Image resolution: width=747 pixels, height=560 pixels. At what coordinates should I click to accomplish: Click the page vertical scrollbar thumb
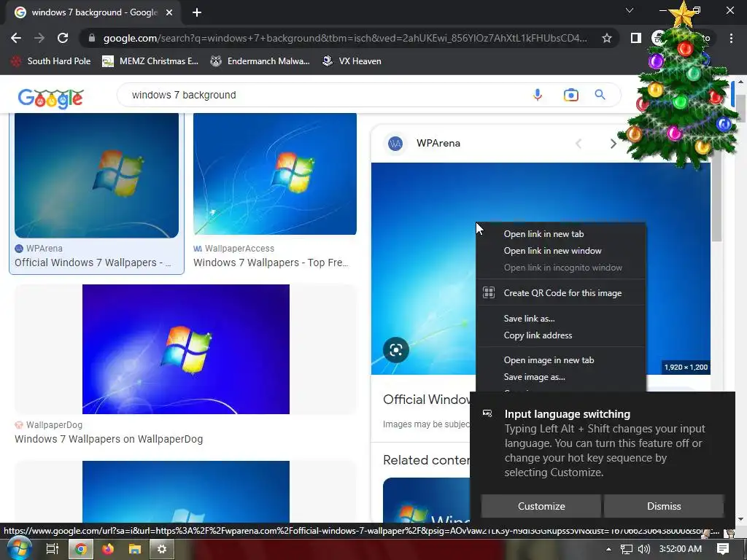point(740,109)
